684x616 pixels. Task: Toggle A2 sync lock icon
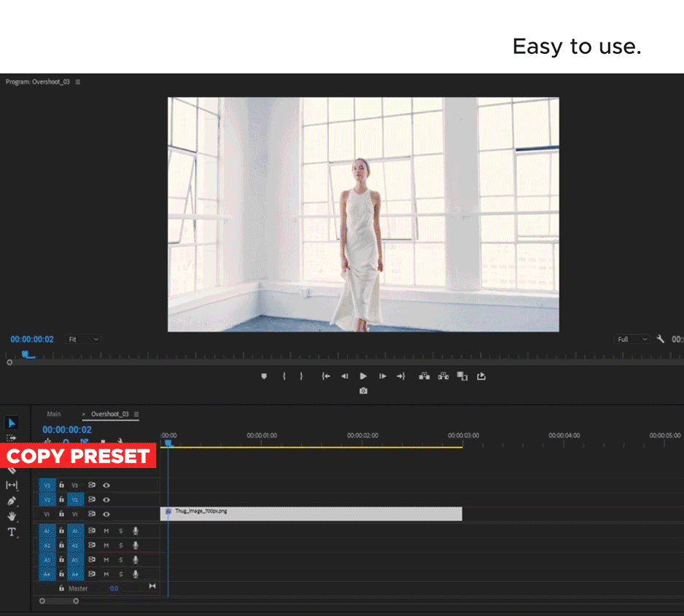pyautogui.click(x=92, y=545)
